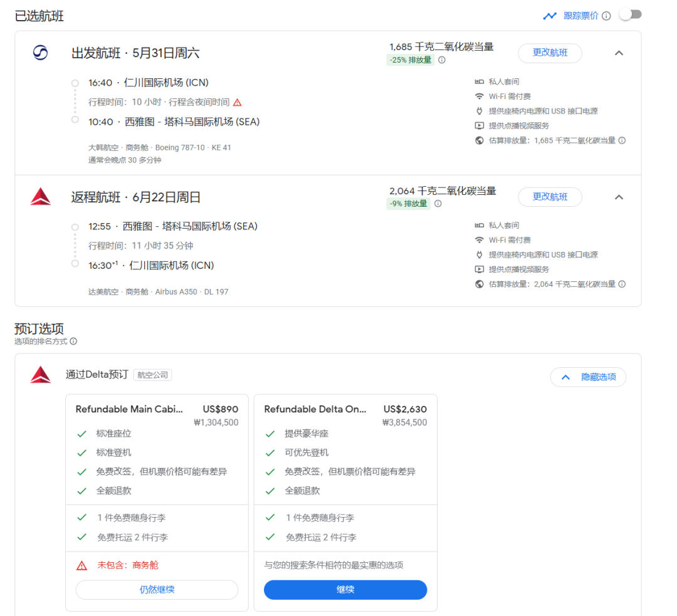677x616 pixels.
Task: Click 10:40 · 西雅图 arrival line
Action: 174,122
